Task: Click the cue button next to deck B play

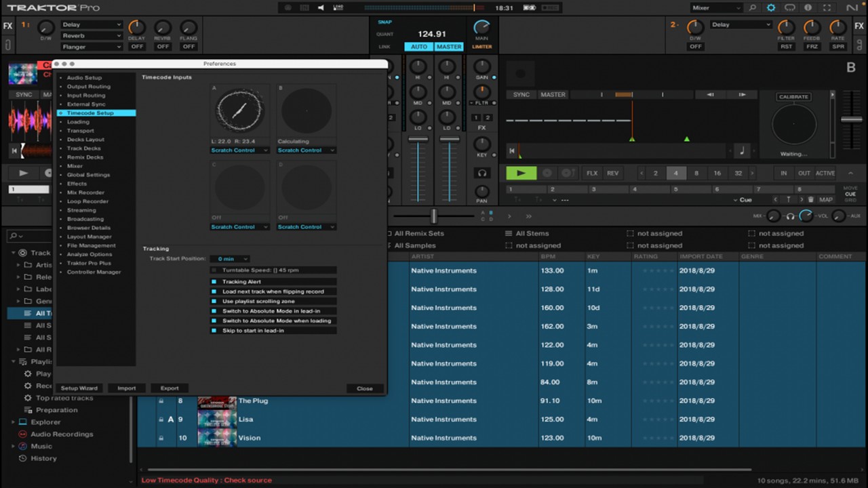Action: click(548, 173)
